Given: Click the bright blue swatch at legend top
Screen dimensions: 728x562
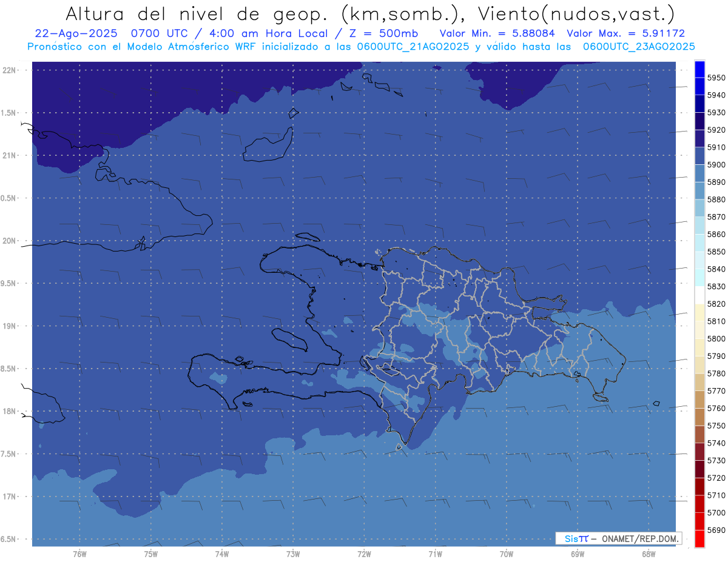Looking at the screenshot, I should coord(699,69).
